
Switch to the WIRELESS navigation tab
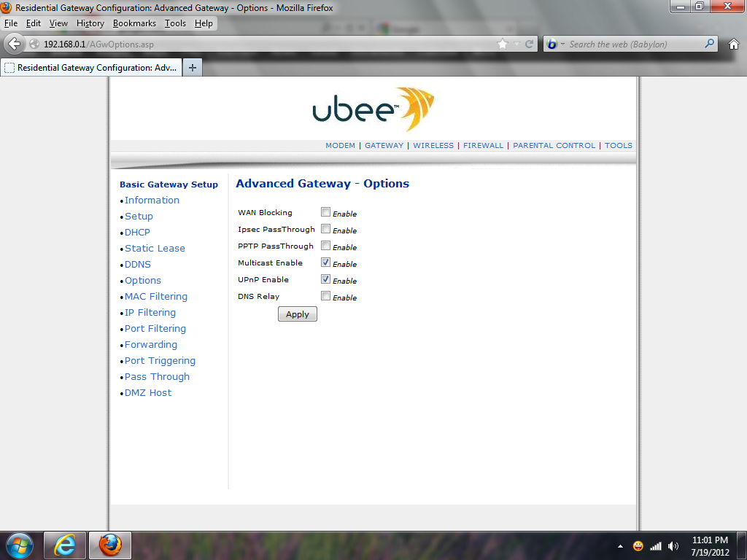(433, 146)
